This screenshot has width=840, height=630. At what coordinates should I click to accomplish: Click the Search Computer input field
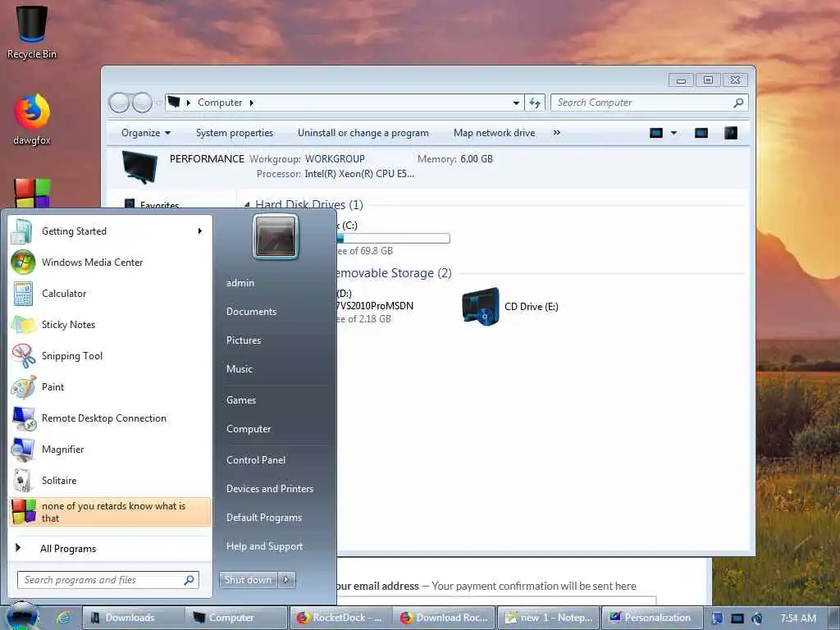click(x=650, y=103)
